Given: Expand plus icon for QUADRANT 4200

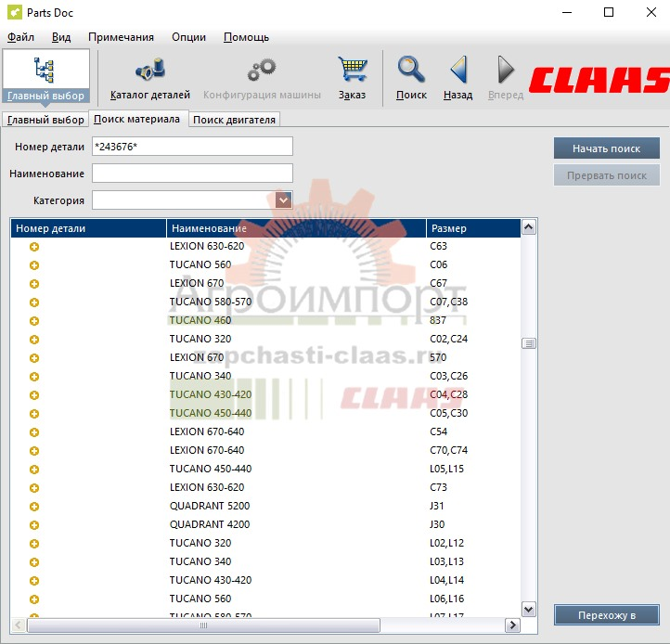Looking at the screenshot, I should 34,525.
